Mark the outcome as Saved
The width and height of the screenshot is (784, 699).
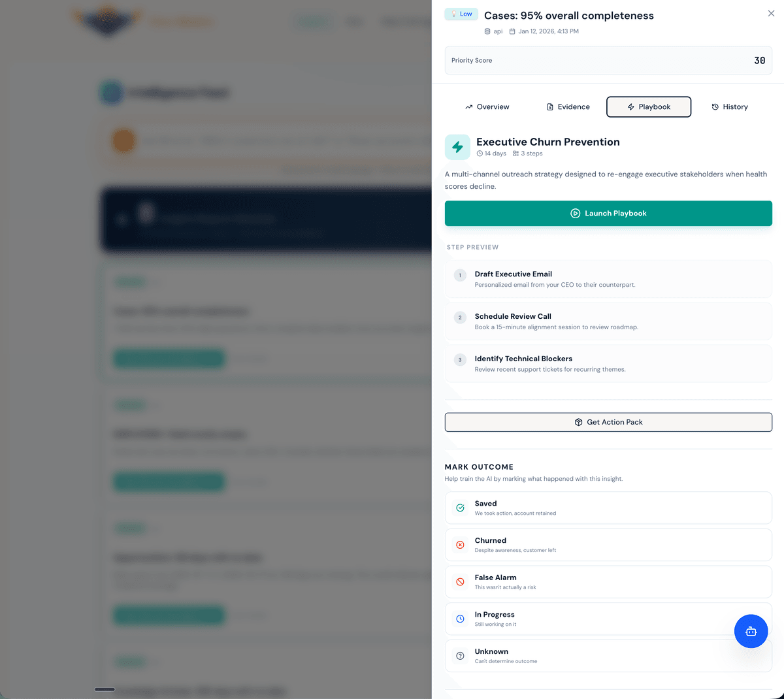click(x=608, y=508)
